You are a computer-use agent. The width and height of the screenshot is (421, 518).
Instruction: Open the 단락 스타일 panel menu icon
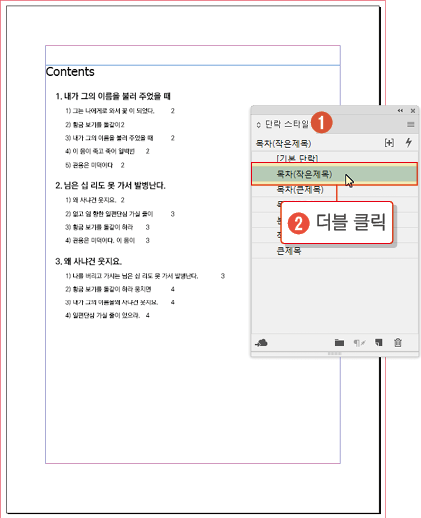click(x=410, y=124)
